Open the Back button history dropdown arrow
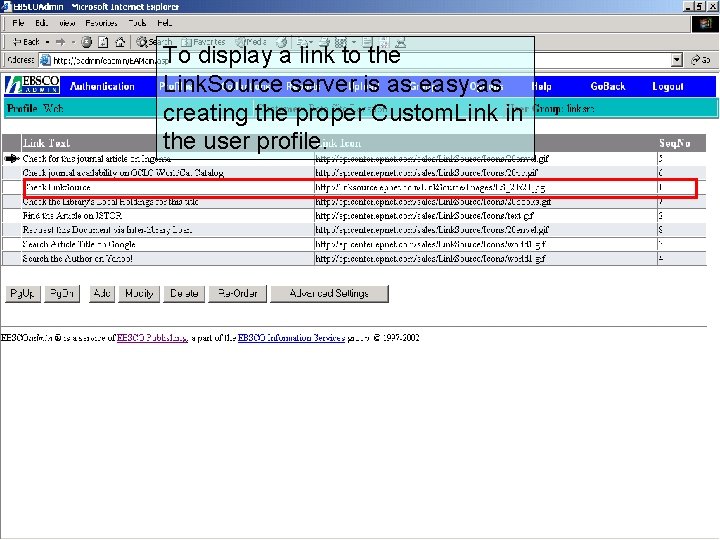Image resolution: width=720 pixels, height=540 pixels. pos(47,42)
